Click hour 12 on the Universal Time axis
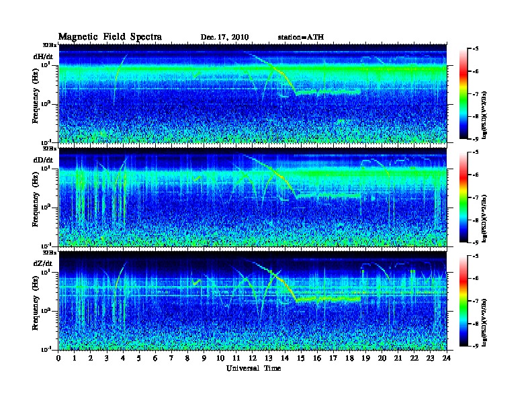Image resolution: width=532 pixels, height=411 pixels. [x=253, y=358]
